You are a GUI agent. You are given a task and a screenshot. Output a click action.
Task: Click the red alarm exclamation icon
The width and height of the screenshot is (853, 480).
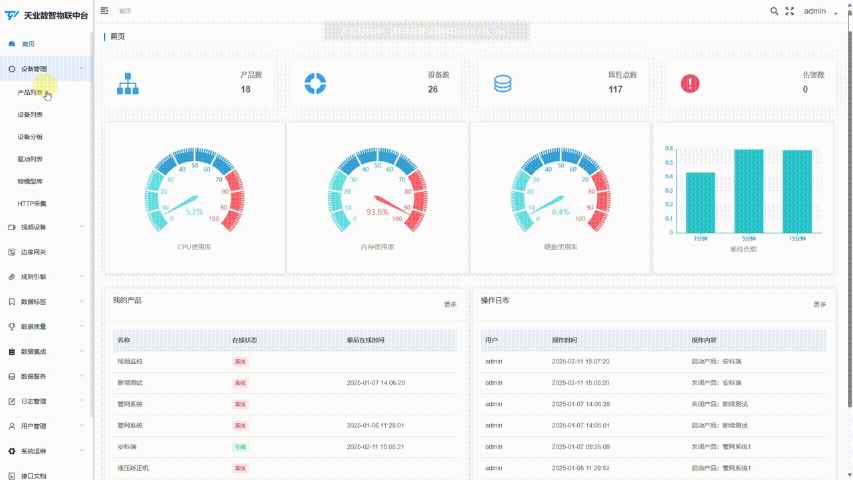pyautogui.click(x=690, y=83)
